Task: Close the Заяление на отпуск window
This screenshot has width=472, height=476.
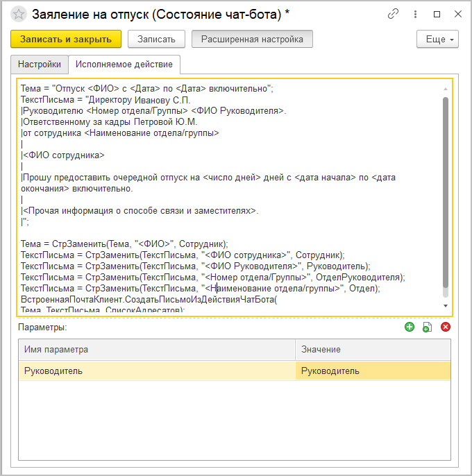Action: click(x=458, y=14)
